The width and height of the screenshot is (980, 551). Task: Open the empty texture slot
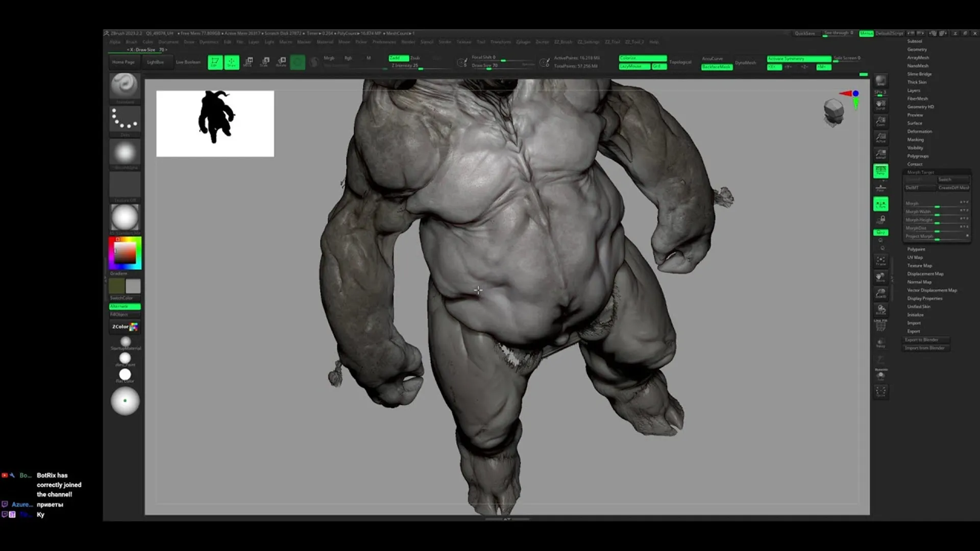pyautogui.click(x=125, y=185)
